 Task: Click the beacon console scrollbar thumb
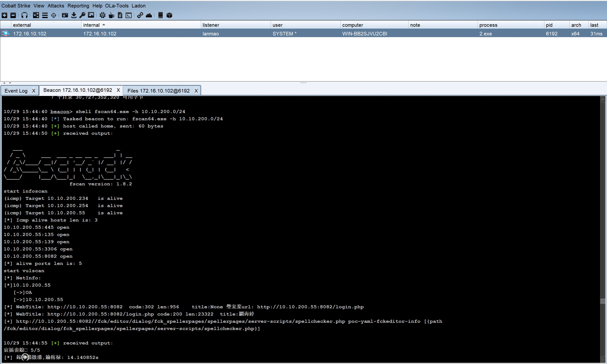tap(603, 301)
